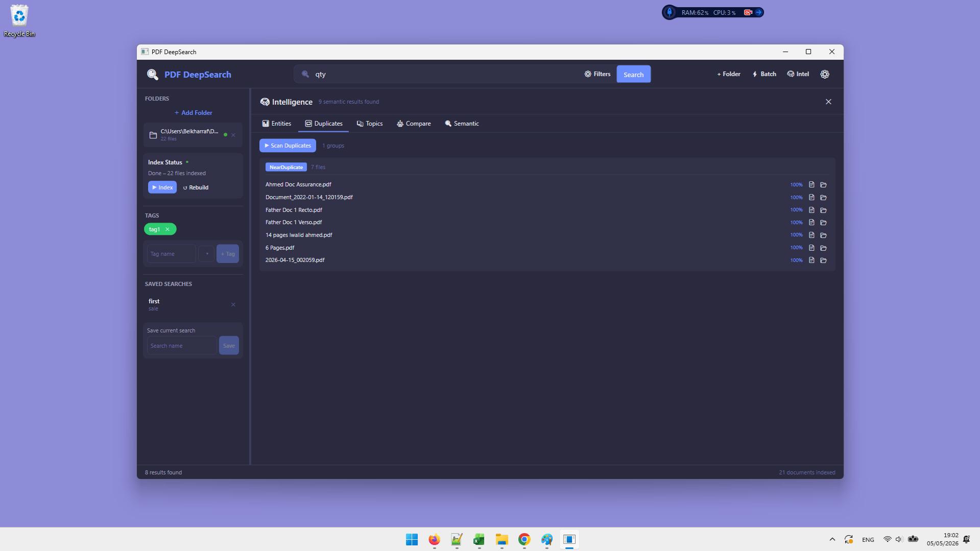Select 2026-04-15_002059.pdf file name
980x551 pixels.
click(x=295, y=260)
